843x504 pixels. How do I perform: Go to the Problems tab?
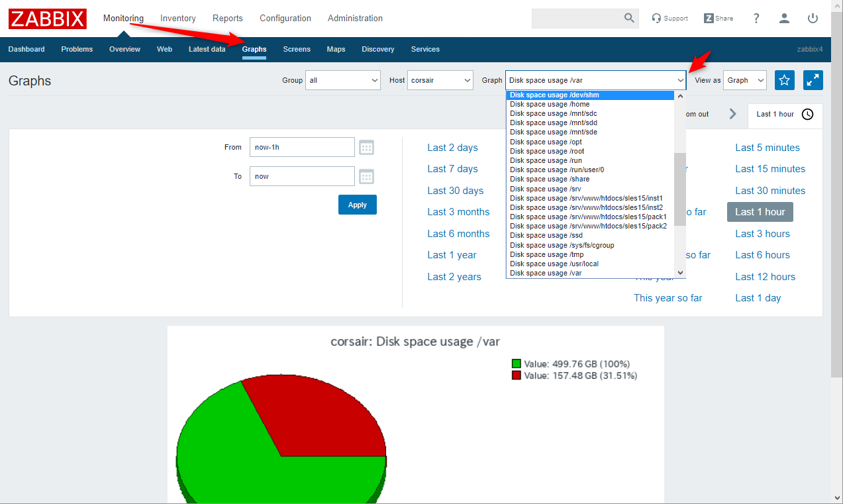[x=77, y=49]
